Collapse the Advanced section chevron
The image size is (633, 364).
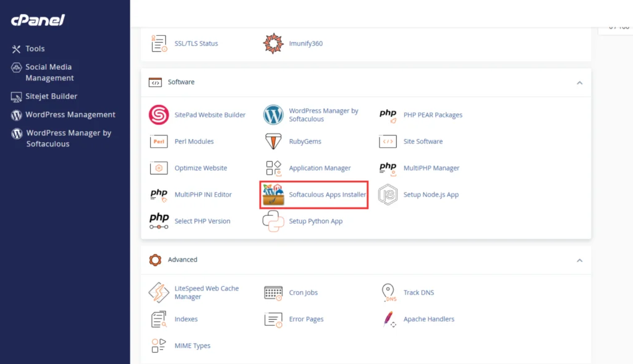(579, 260)
